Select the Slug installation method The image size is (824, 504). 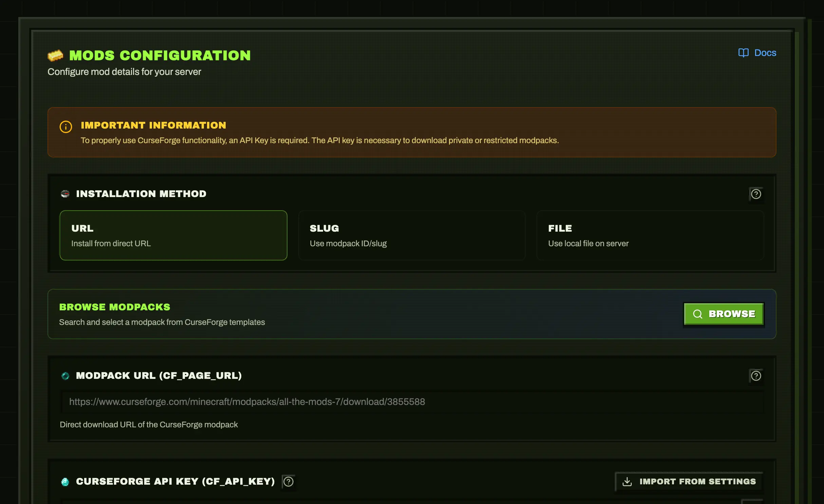click(x=412, y=235)
